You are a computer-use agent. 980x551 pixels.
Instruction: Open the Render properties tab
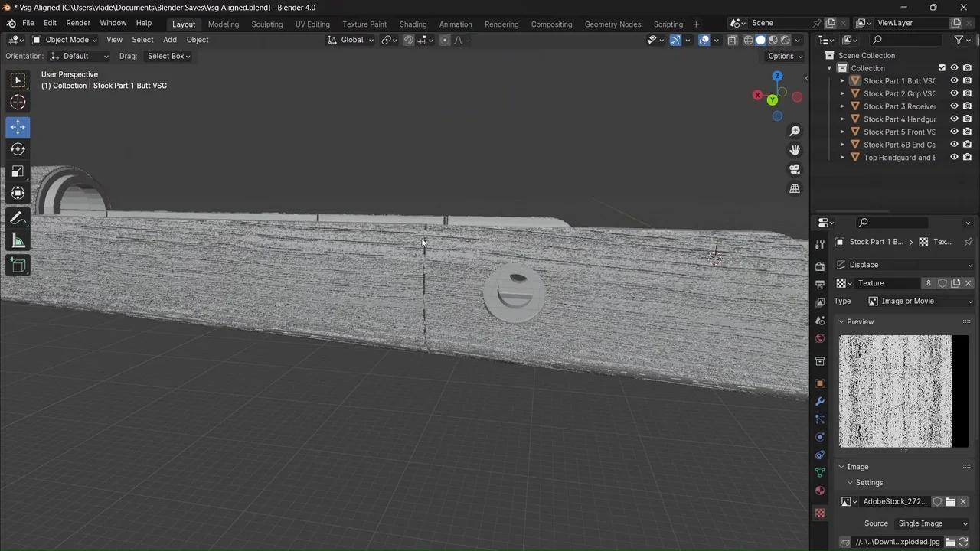coord(820,263)
